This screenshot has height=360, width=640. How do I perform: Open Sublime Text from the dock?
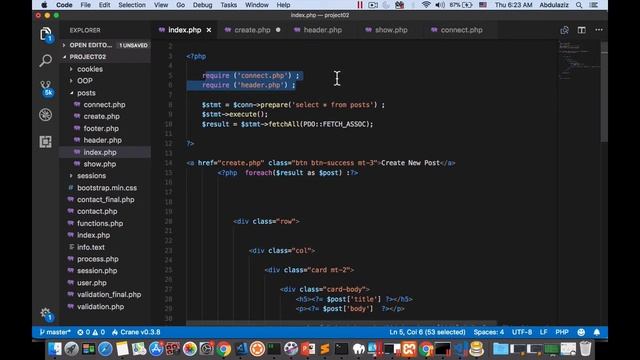325,349
